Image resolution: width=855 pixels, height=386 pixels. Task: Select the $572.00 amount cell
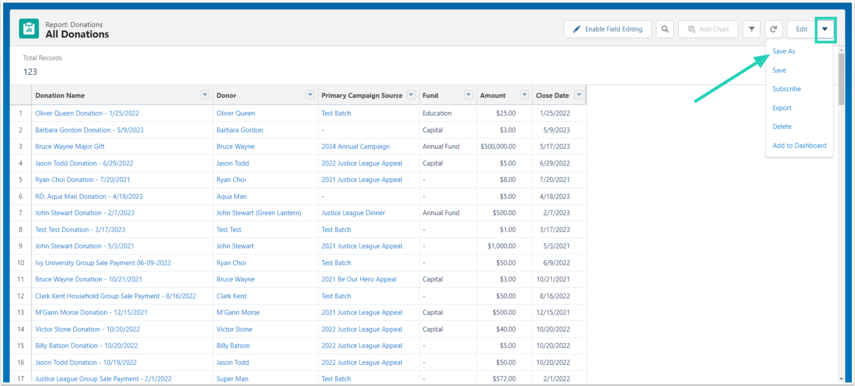[505, 379]
